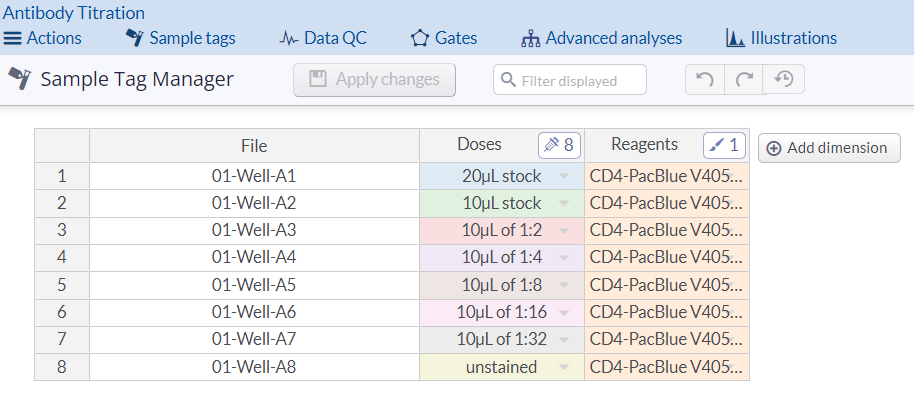Expand the unstained dose dropdown

click(x=564, y=368)
